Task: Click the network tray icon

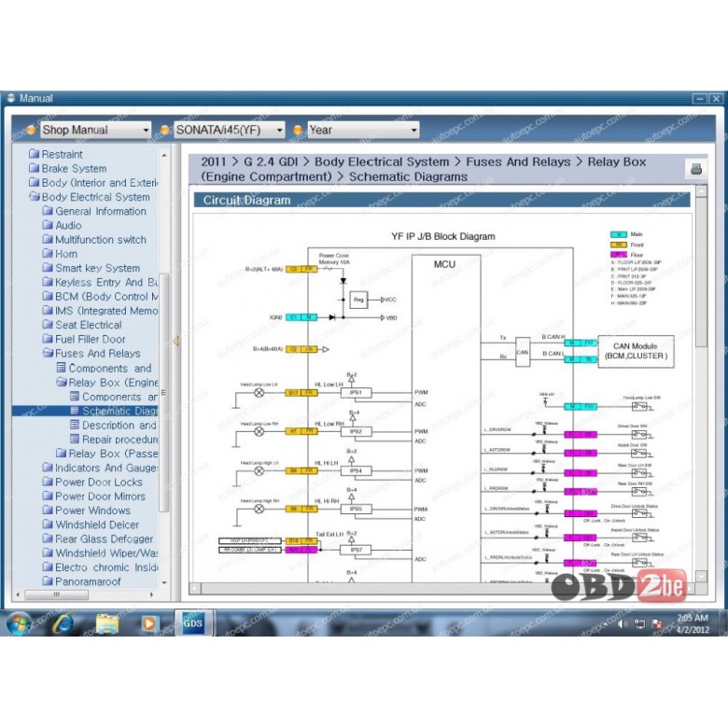Action: pyautogui.click(x=639, y=624)
